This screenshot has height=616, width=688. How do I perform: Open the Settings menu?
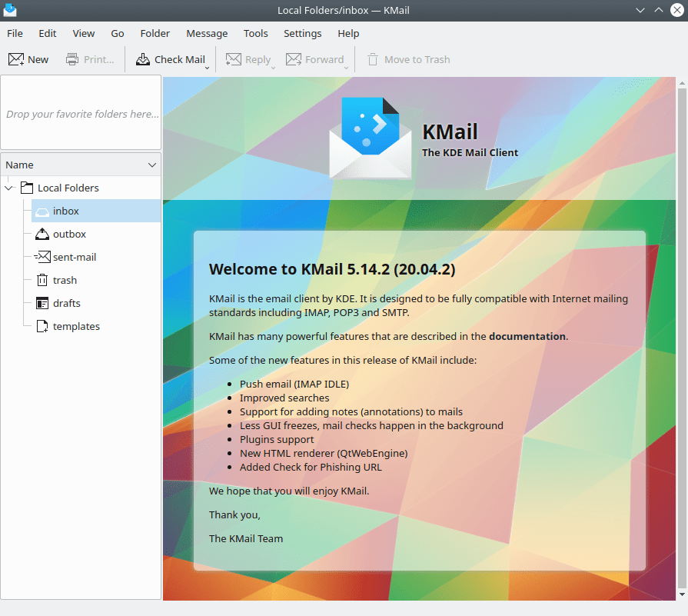pos(302,33)
